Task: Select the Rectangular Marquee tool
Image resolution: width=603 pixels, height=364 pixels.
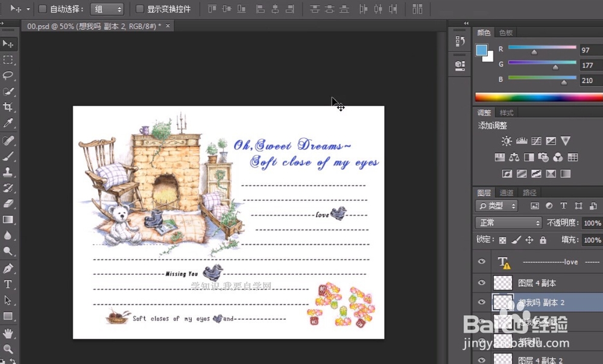Action: 8,60
